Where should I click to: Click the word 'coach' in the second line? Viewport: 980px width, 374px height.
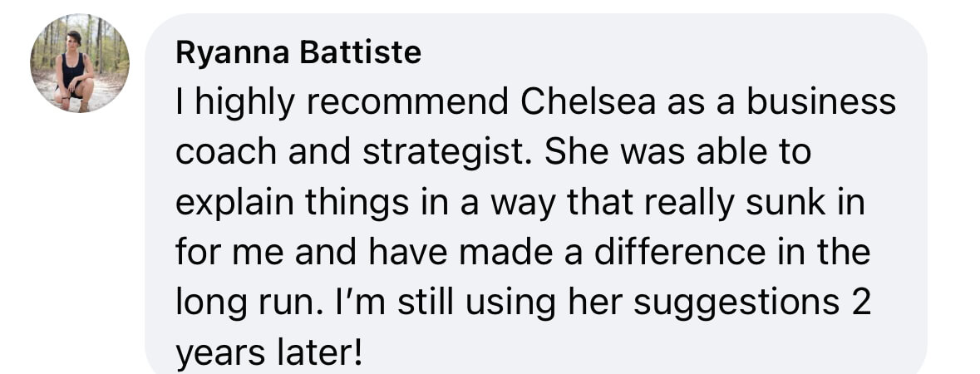[x=225, y=153]
